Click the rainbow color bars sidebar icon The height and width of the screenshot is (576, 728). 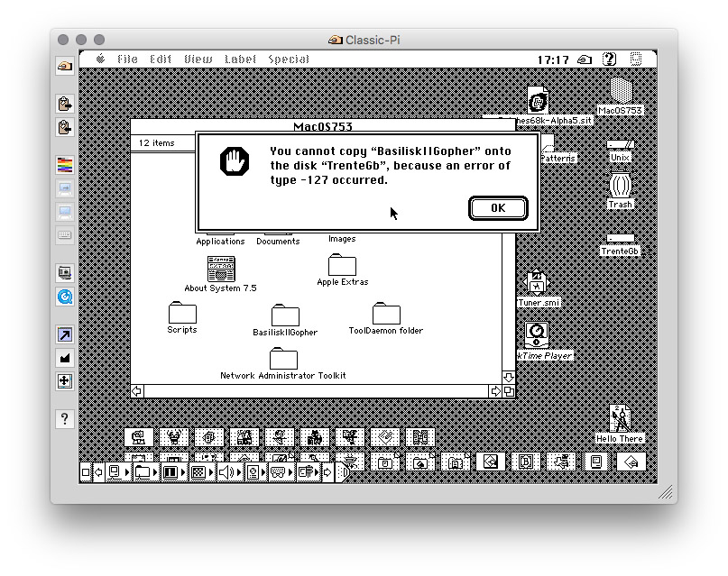tap(65, 165)
